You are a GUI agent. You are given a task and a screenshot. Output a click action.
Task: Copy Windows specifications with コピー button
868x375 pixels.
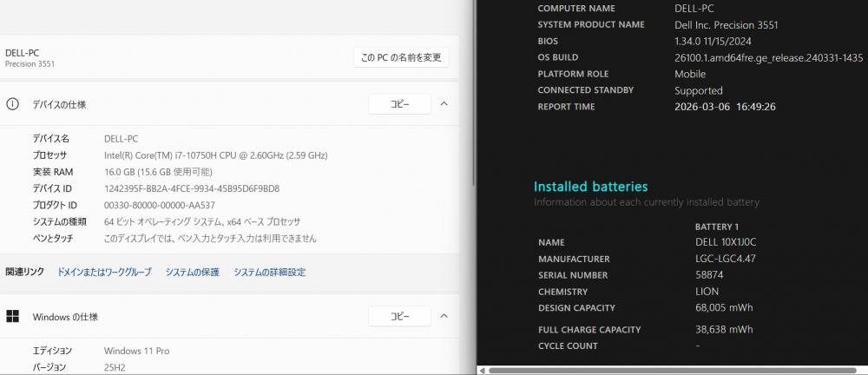(x=399, y=316)
